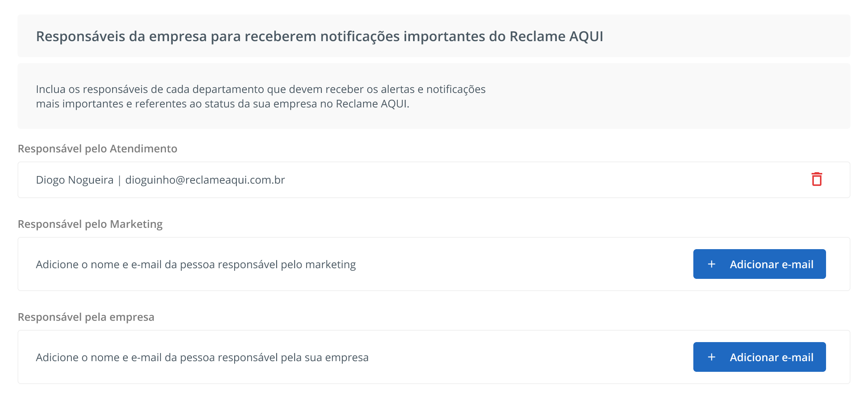Delete Diogo Nogueira with the red trash icon
This screenshot has width=868, height=400.
pos(817,179)
